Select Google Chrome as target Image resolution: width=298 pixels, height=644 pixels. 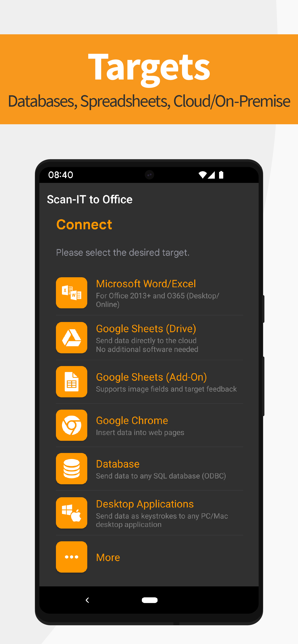(x=150, y=425)
